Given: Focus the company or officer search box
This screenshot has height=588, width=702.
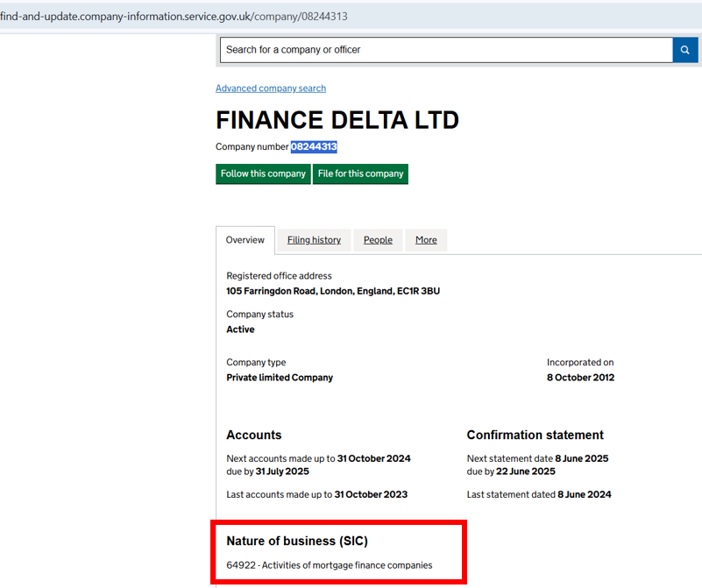Looking at the screenshot, I should click(x=445, y=50).
